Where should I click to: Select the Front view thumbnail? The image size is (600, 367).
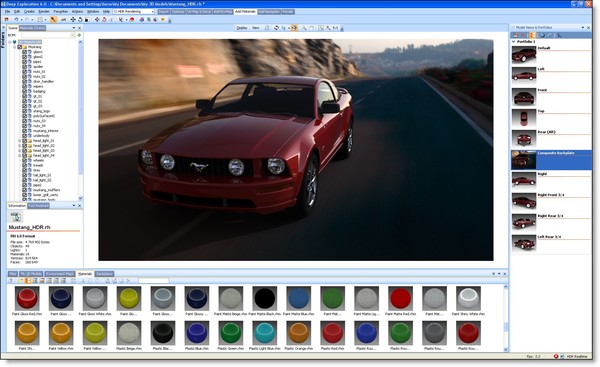pyautogui.click(x=524, y=96)
